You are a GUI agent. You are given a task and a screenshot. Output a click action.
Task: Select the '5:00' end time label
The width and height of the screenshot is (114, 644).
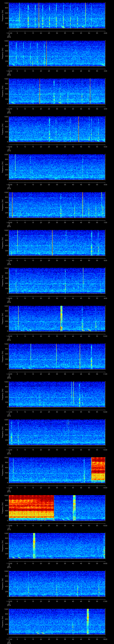[x=105, y=147]
